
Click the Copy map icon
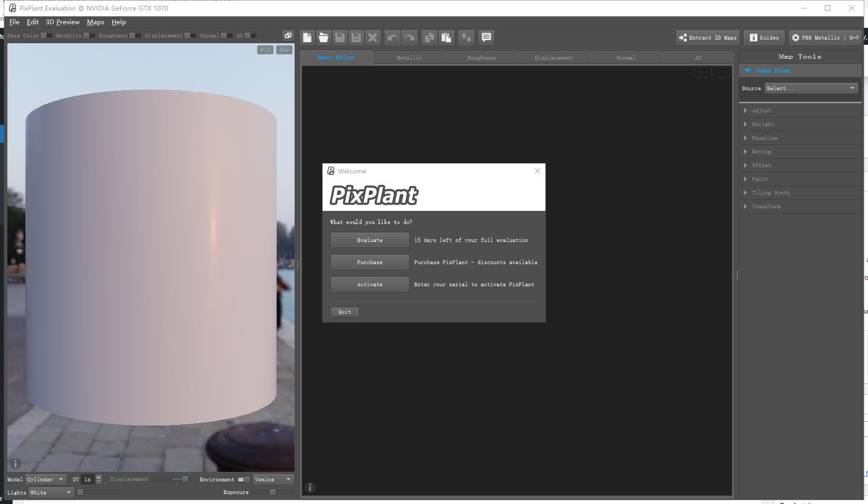click(430, 37)
